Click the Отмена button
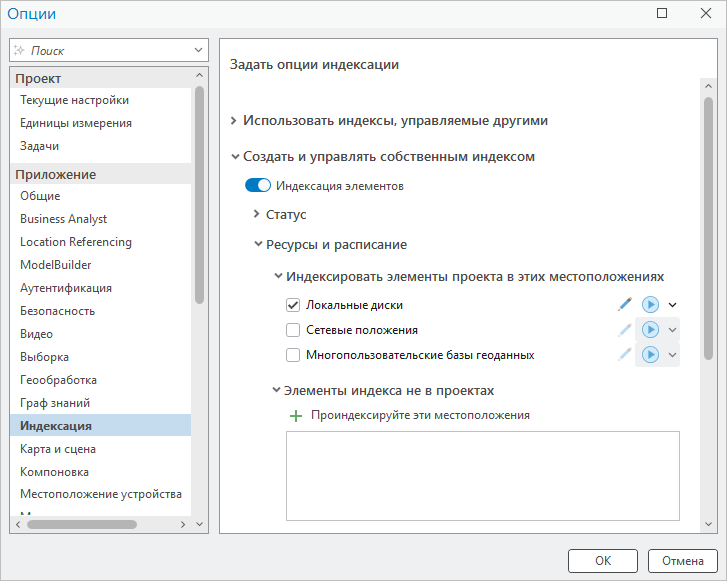The width and height of the screenshot is (727, 581). [682, 560]
